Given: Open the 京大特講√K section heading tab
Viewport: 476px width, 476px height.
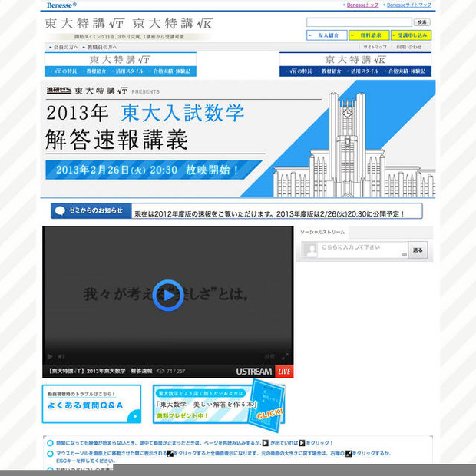Looking at the screenshot, I should point(355,60).
